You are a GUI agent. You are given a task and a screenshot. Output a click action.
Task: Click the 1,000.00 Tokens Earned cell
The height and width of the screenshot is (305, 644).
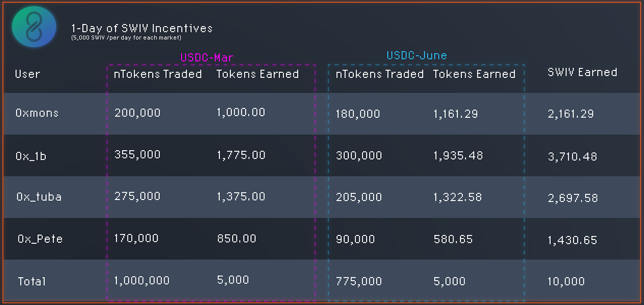(x=241, y=112)
